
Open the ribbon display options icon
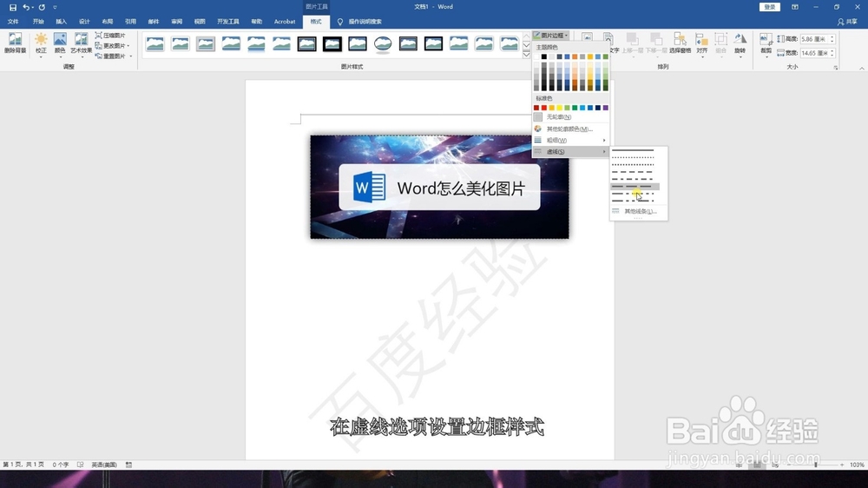tap(795, 7)
